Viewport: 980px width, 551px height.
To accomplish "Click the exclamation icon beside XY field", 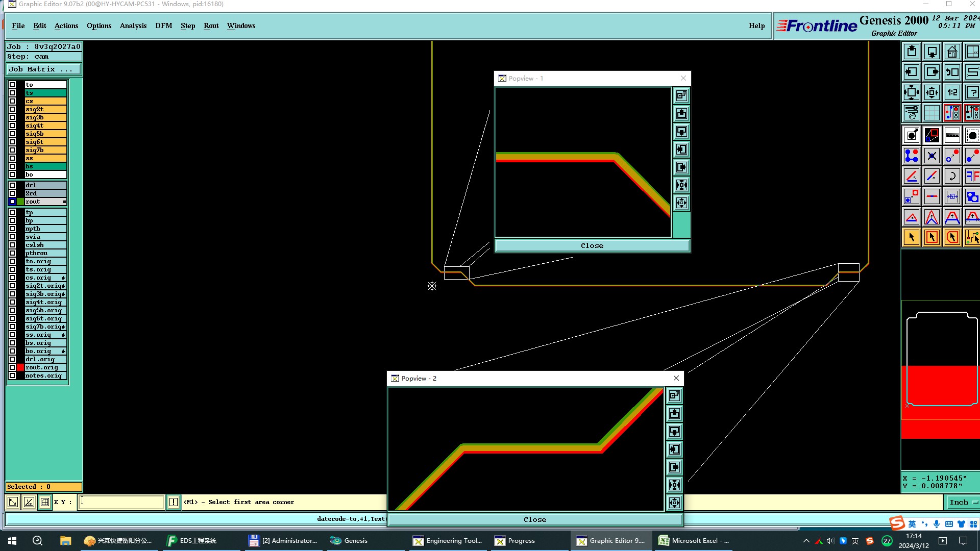I will [x=174, y=502].
